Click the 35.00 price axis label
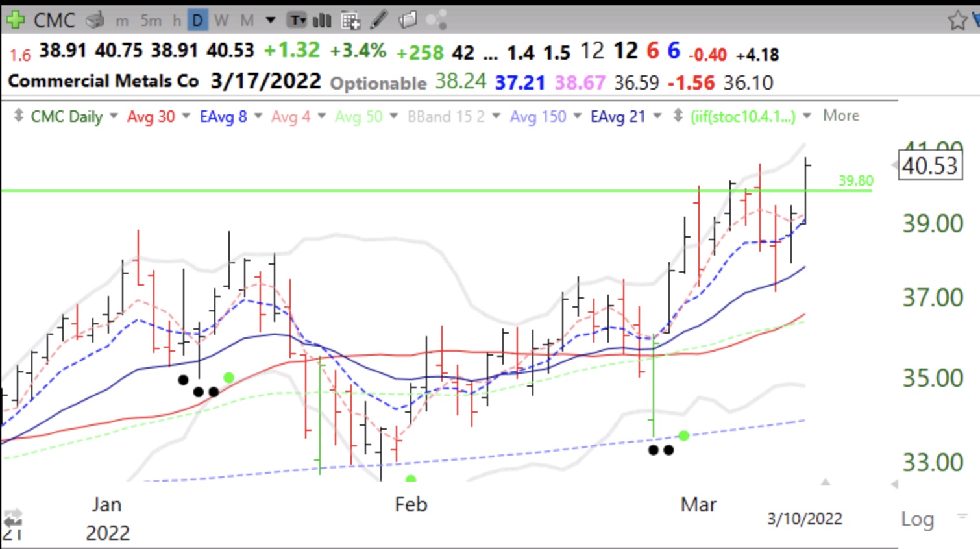This screenshot has height=549, width=980. [933, 378]
